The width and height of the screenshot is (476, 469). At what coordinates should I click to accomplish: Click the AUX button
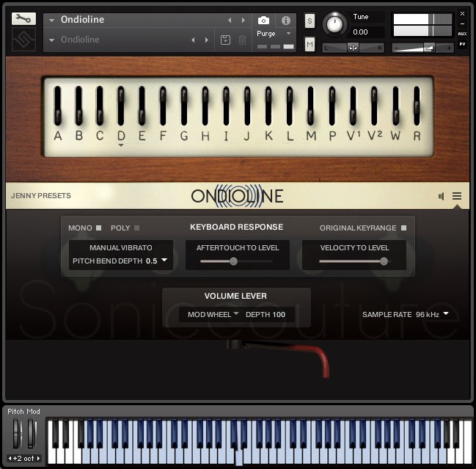(x=462, y=34)
